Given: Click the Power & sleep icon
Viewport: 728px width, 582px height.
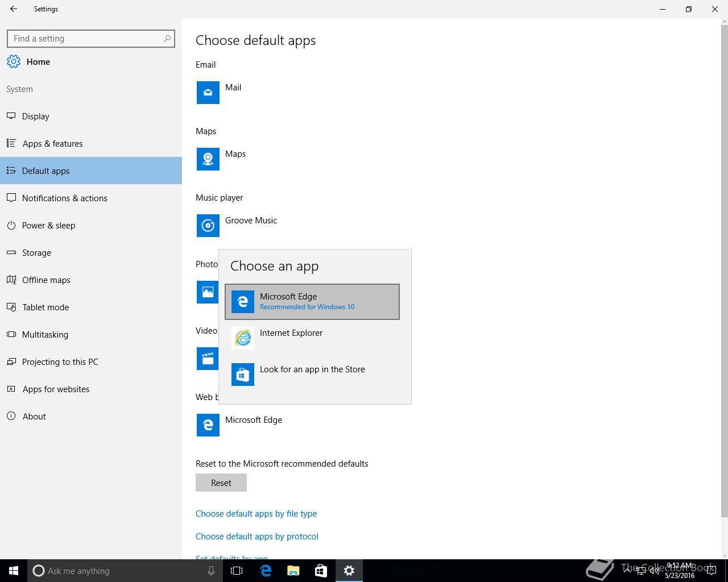Looking at the screenshot, I should tap(11, 225).
